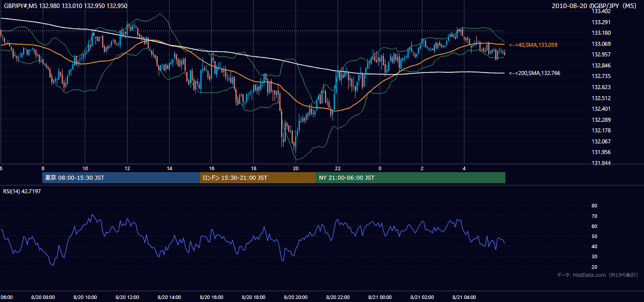Click RSI scale label 70
The image size is (644, 302).
(594, 216)
